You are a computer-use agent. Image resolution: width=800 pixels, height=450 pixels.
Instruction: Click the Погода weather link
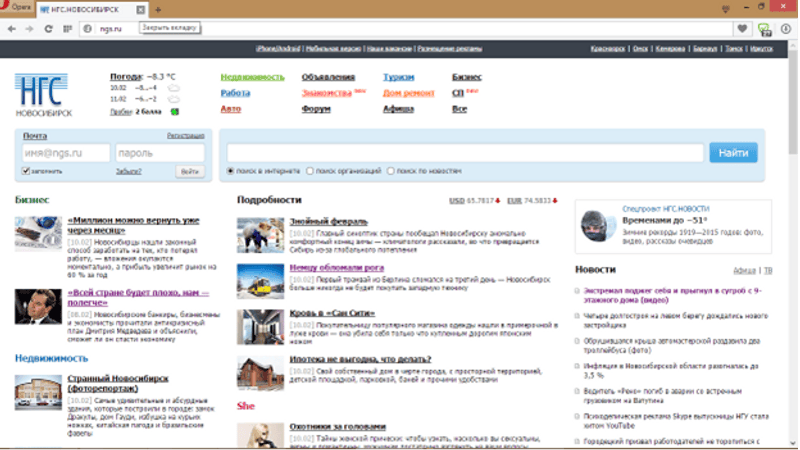(126, 77)
